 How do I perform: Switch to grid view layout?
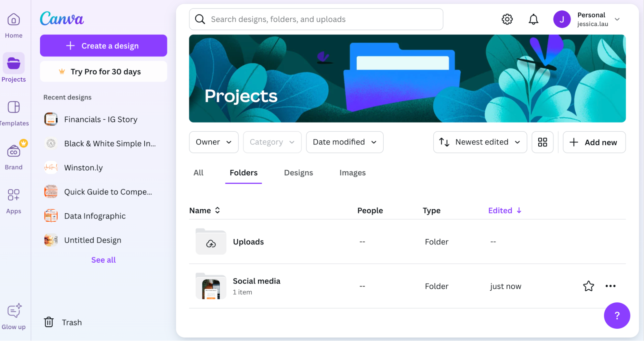[543, 142]
